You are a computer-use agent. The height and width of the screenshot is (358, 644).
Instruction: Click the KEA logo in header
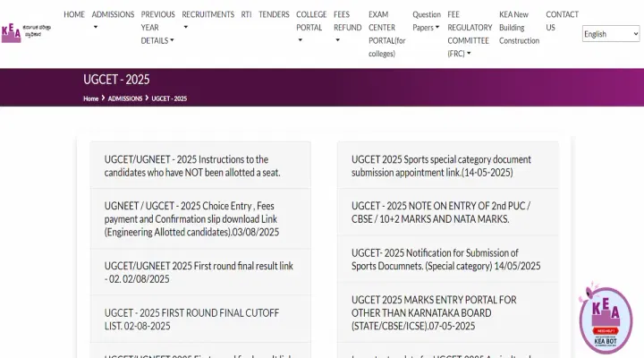point(26,32)
